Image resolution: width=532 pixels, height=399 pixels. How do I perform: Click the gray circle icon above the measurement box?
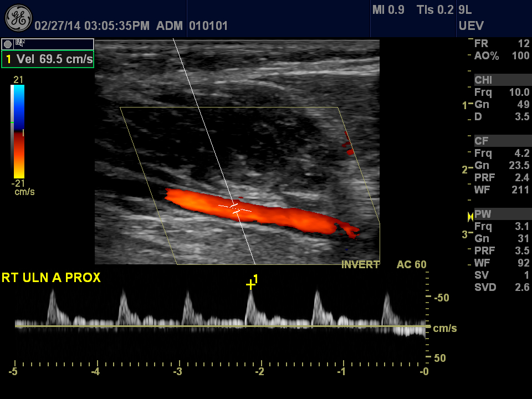click(8, 44)
